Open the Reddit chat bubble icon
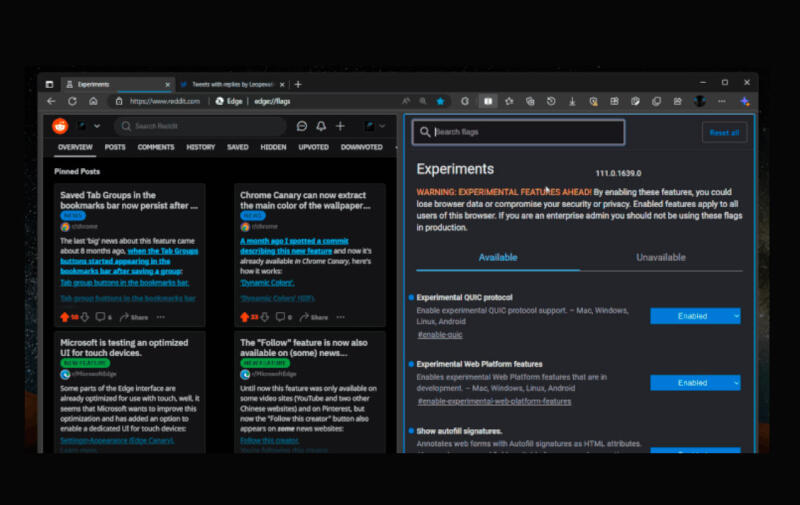This screenshot has width=800, height=505. (302, 125)
